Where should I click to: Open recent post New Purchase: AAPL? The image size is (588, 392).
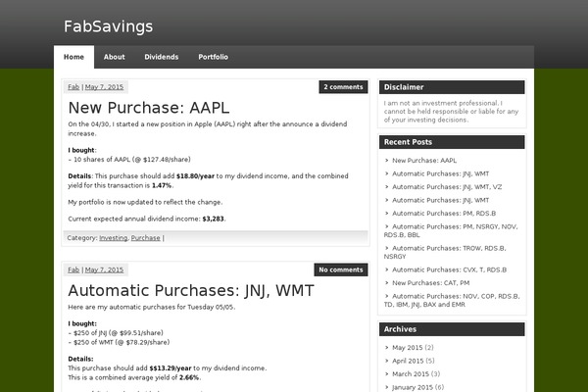pos(424,161)
